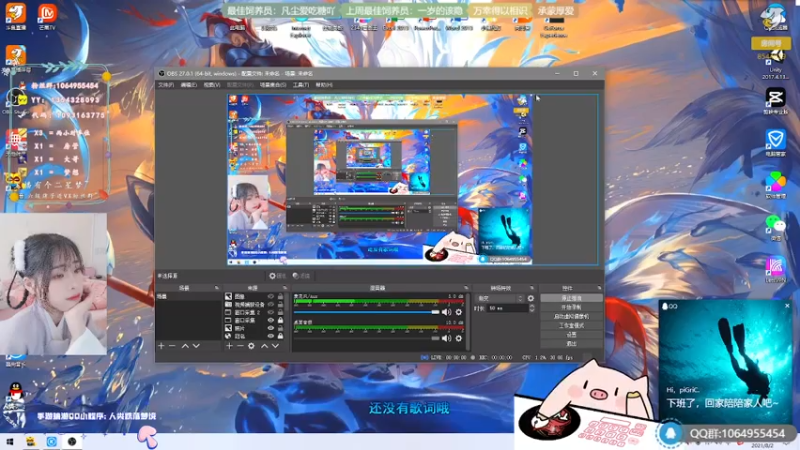800x450 pixels.
Task: Open 帮助(H) menu in OBS
Action: pos(324,85)
